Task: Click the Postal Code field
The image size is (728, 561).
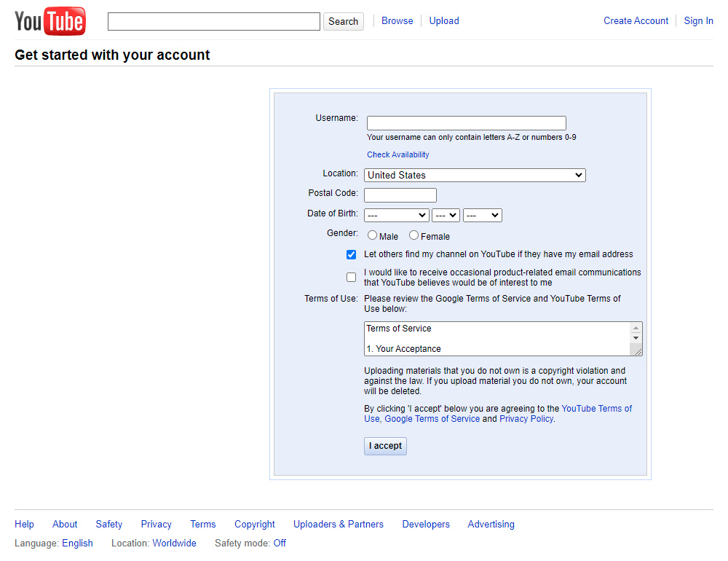Action: (x=400, y=195)
